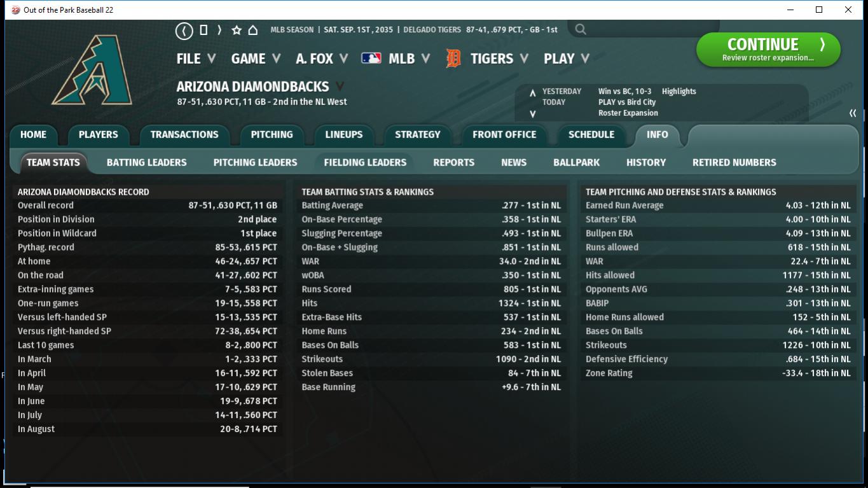Click the 'Home Runs allowed' row label
The width and height of the screenshot is (868, 488).
(624, 317)
